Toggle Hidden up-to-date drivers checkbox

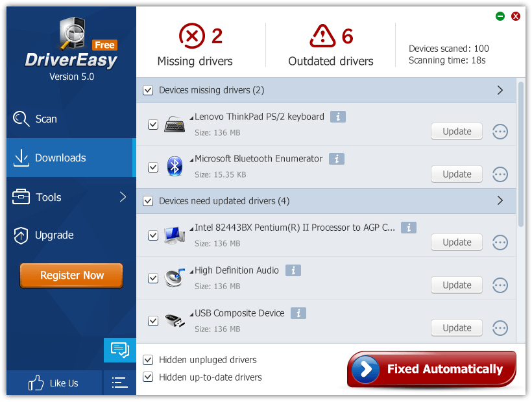coord(148,377)
